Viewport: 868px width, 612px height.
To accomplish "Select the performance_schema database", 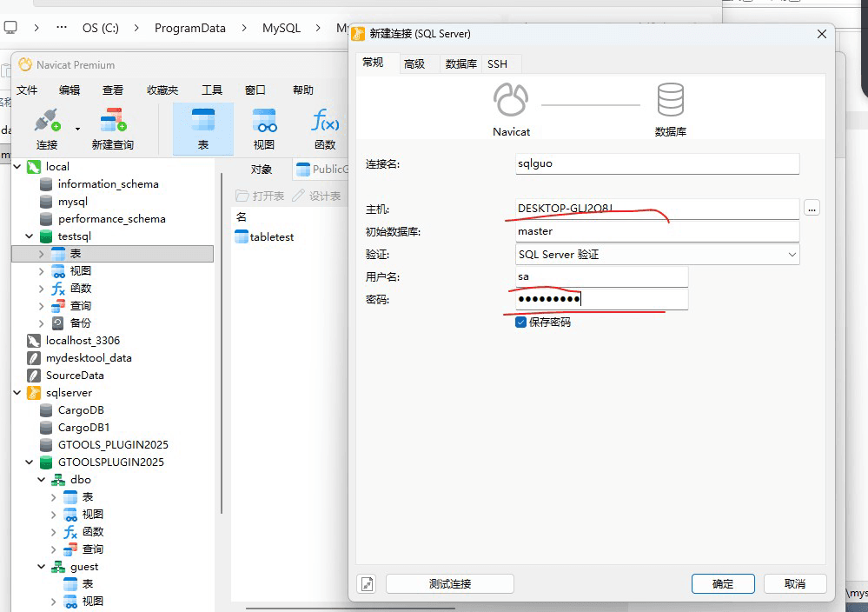I will [111, 219].
